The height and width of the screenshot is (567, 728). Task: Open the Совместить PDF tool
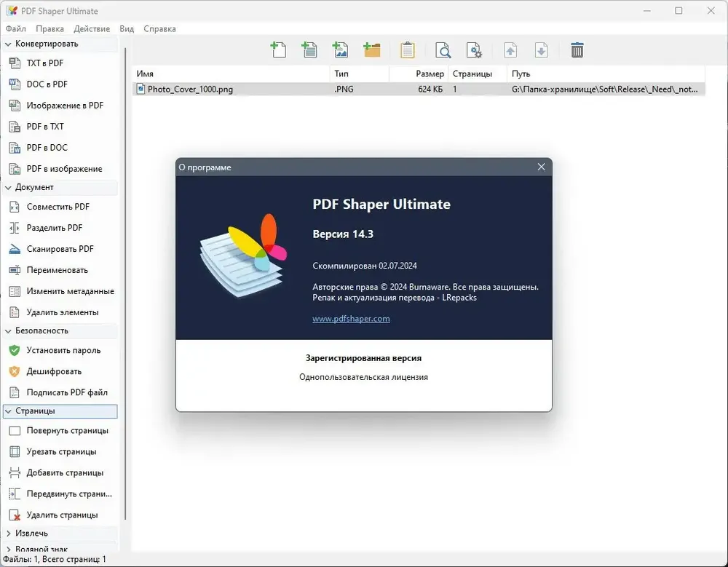58,207
